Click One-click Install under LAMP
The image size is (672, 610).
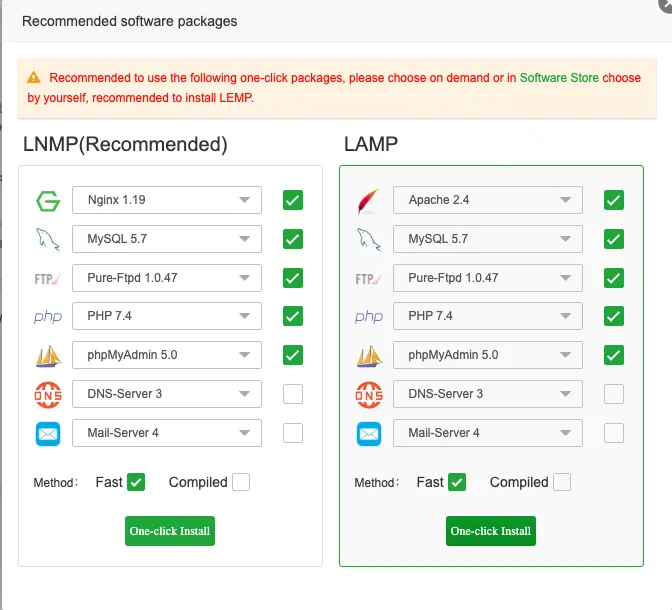click(491, 531)
